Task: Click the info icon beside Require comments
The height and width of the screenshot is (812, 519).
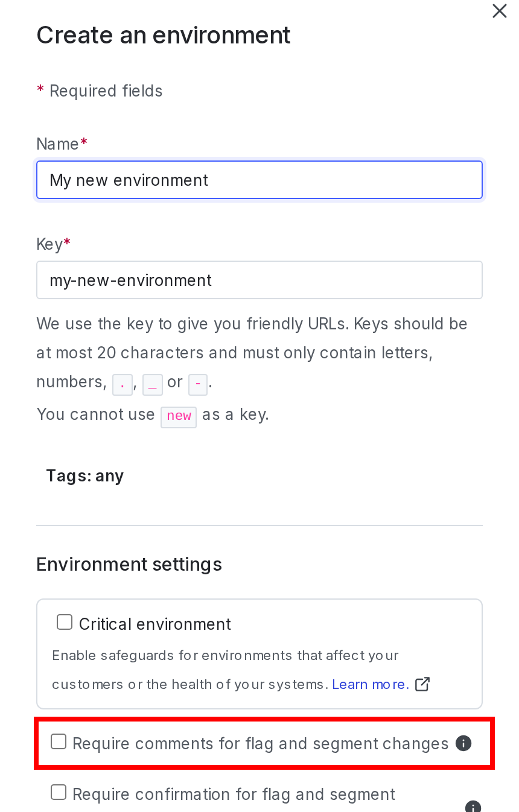Action: [x=463, y=743]
